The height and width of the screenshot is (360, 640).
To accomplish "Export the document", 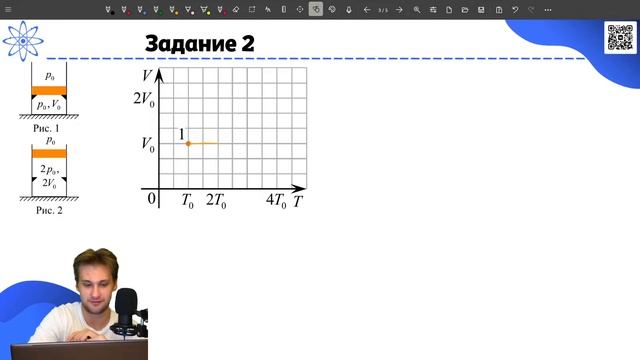I will pos(499,10).
